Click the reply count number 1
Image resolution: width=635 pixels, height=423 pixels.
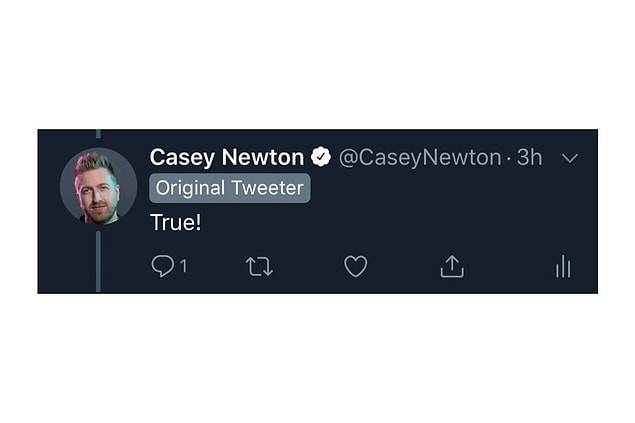(x=184, y=266)
